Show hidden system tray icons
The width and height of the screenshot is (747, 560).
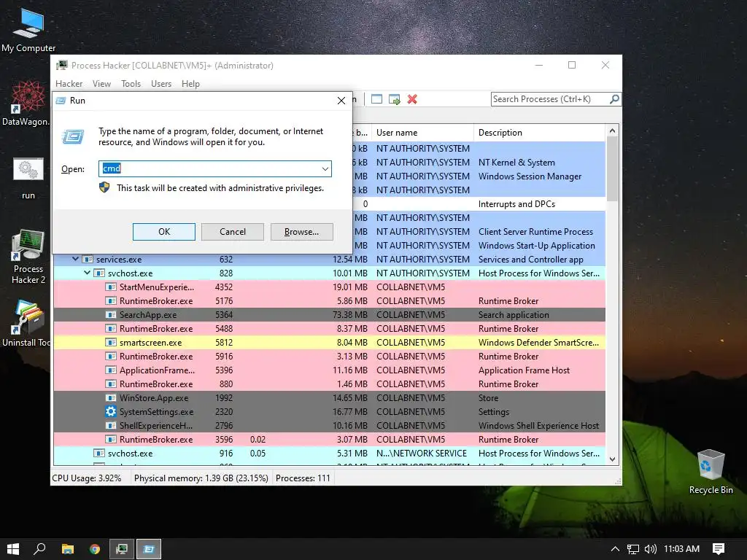[615, 549]
